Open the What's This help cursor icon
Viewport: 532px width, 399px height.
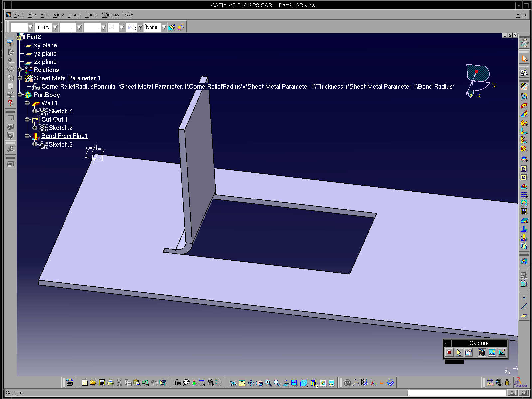pos(163,383)
